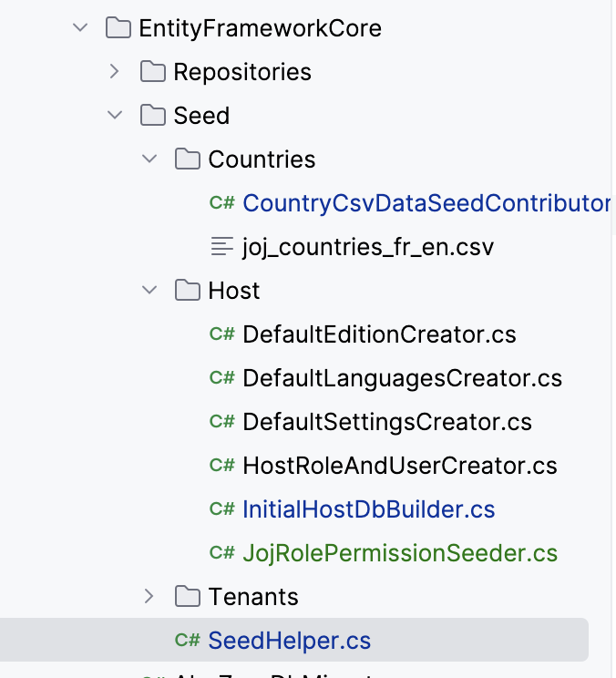This screenshot has height=678, width=616.
Task: Collapse the Host folder chevron
Action: pos(149,291)
